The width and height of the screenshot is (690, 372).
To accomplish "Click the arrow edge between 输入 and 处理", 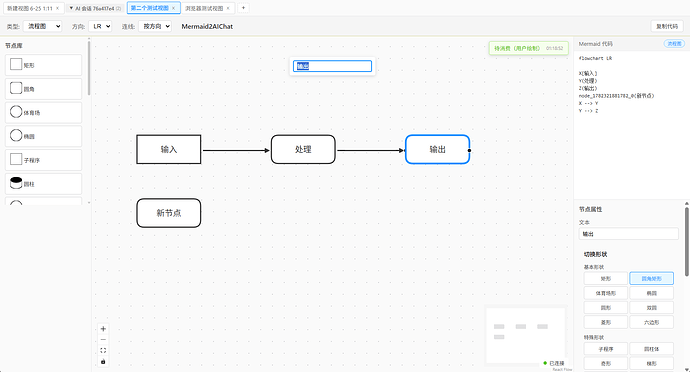I will 236,150.
